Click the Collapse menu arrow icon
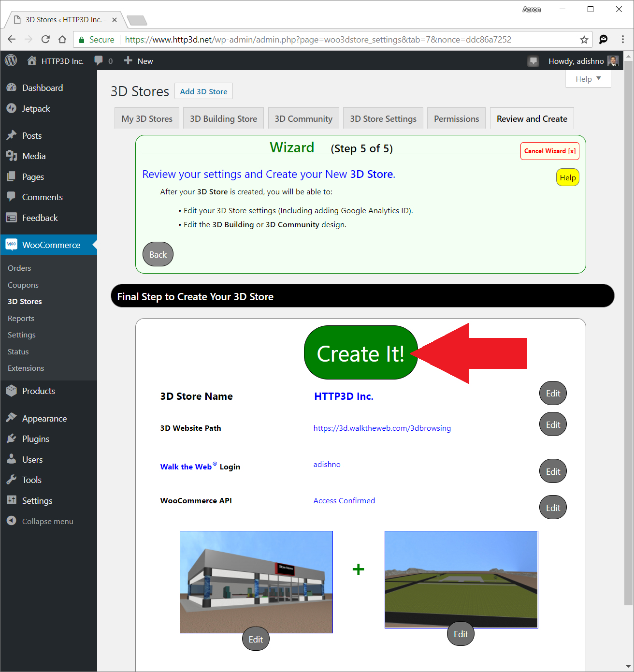Viewport: 634px width, 672px height. coord(12,521)
